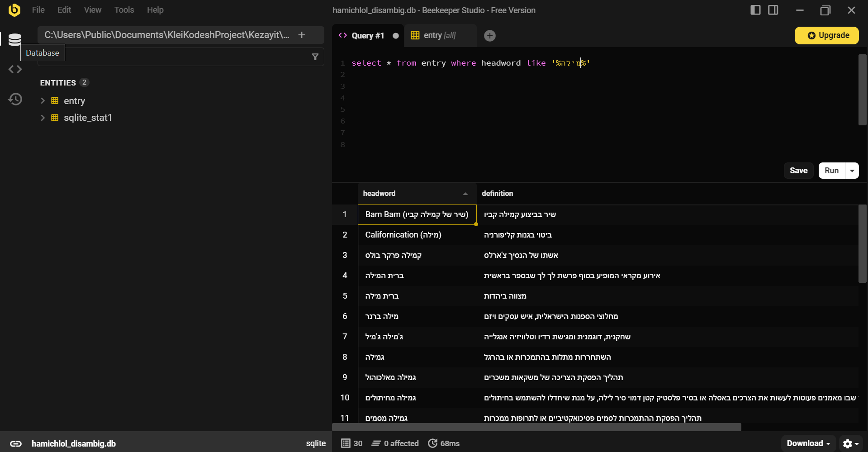
Task: Open a new query tab
Action: pos(489,36)
